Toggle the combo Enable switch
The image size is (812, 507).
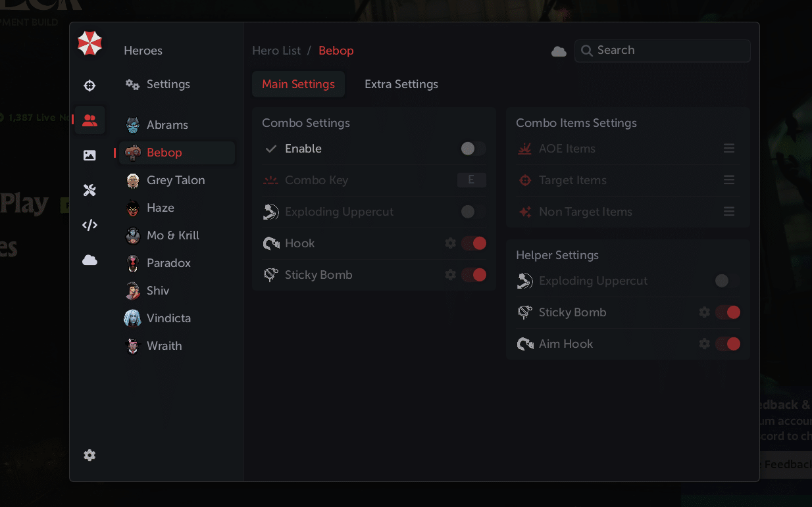click(x=473, y=149)
